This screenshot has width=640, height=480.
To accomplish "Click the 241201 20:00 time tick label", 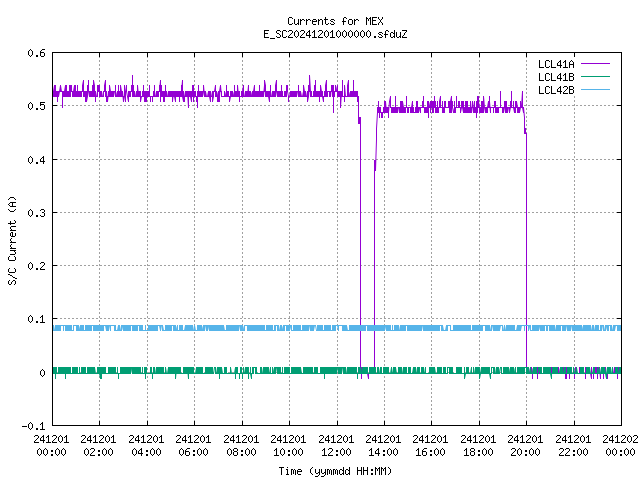I will coord(525,446).
